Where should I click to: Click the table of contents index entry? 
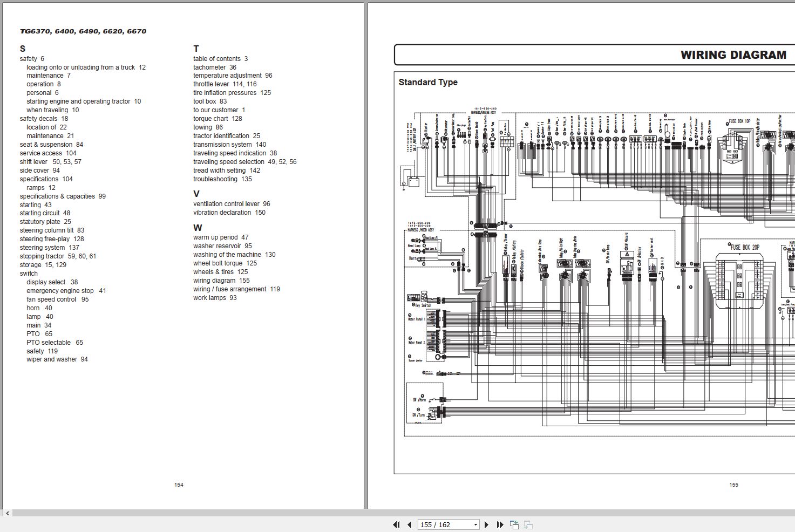point(220,59)
